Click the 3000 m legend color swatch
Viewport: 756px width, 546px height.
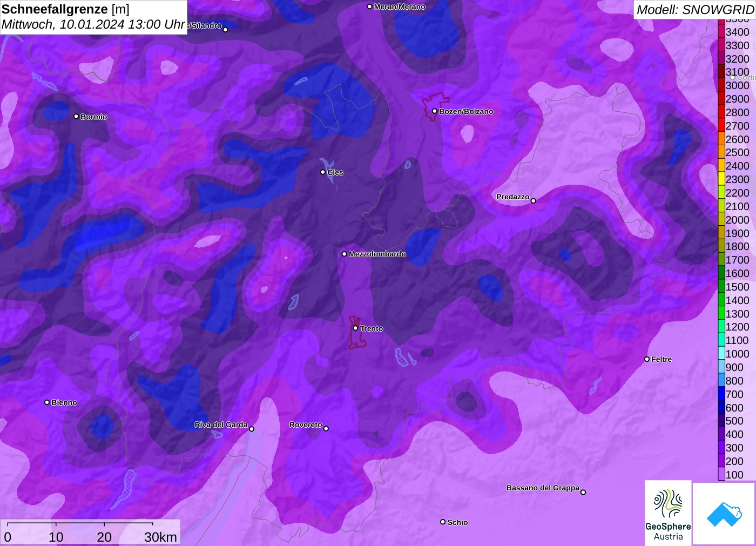(x=721, y=85)
